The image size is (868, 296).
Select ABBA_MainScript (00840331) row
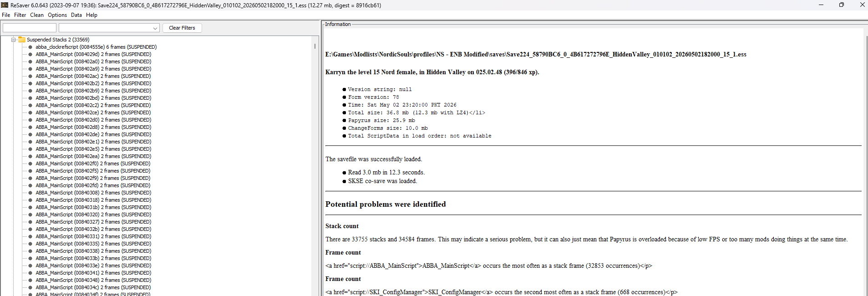93,236
